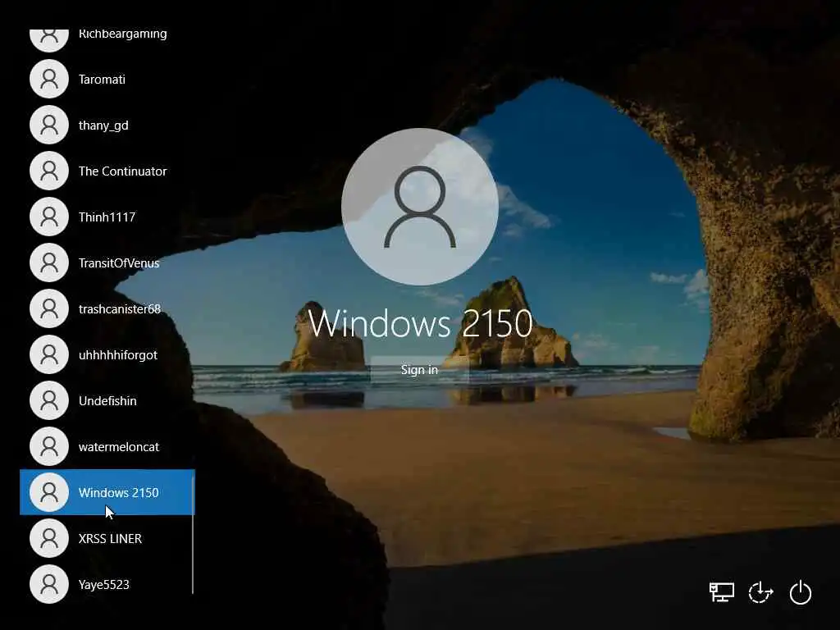The width and height of the screenshot is (840, 630).
Task: Click the large Windows 2150 username heading
Action: tap(420, 323)
